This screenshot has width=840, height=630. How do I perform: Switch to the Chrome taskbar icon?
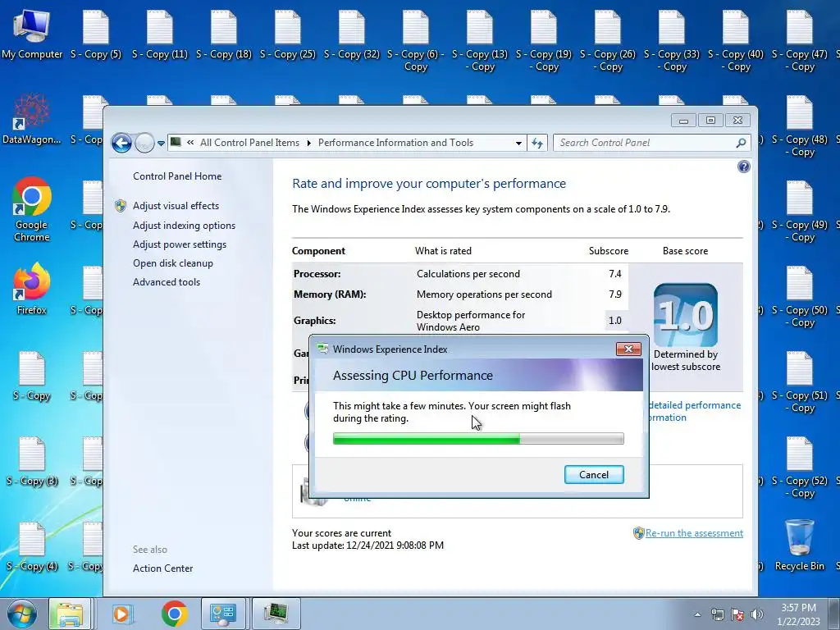(174, 614)
